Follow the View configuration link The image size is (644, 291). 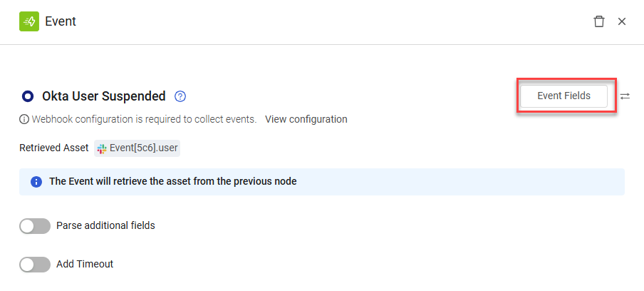(x=306, y=120)
